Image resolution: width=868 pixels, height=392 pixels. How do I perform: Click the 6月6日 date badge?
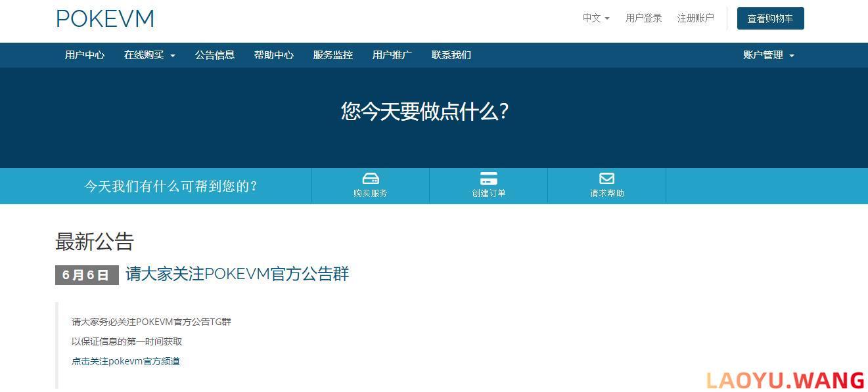point(87,275)
